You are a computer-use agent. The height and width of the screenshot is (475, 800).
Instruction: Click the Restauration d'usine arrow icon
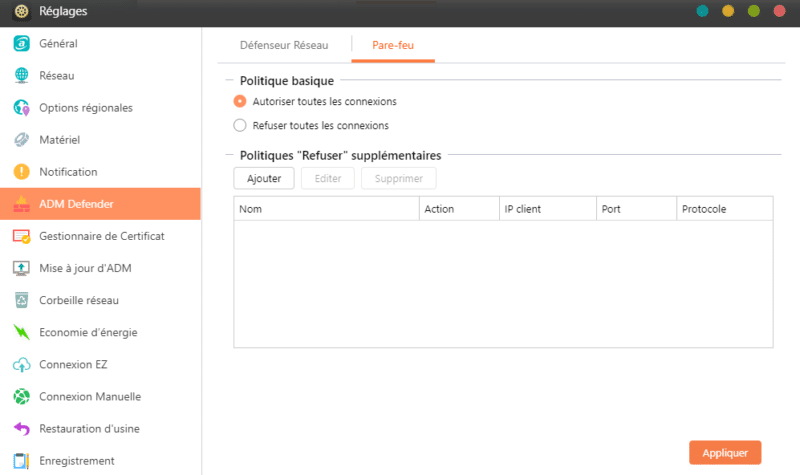coord(21,428)
